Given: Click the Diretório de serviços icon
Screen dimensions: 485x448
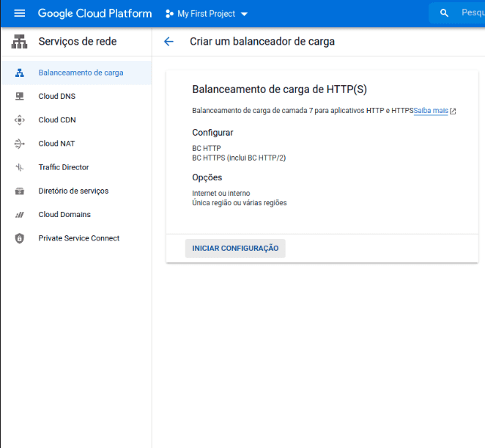Looking at the screenshot, I should pos(20,191).
